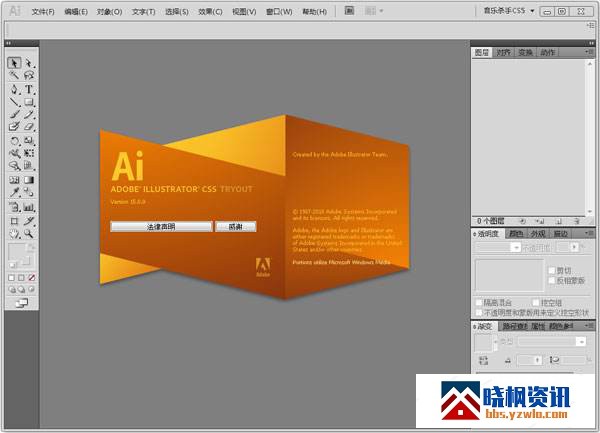Click the Fill color swatch in toolbox
This screenshot has height=433, width=600.
[x=16, y=251]
